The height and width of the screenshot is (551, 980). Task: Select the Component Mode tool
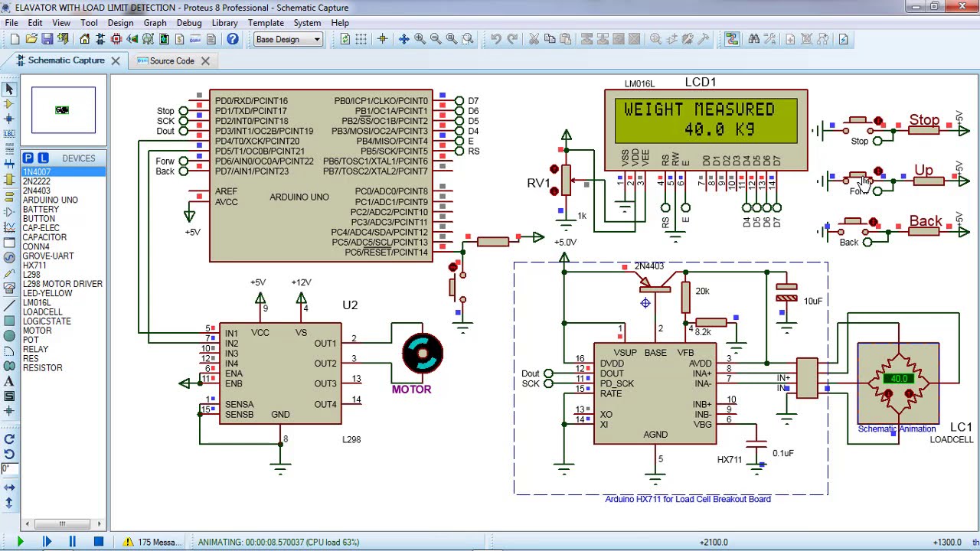9,104
